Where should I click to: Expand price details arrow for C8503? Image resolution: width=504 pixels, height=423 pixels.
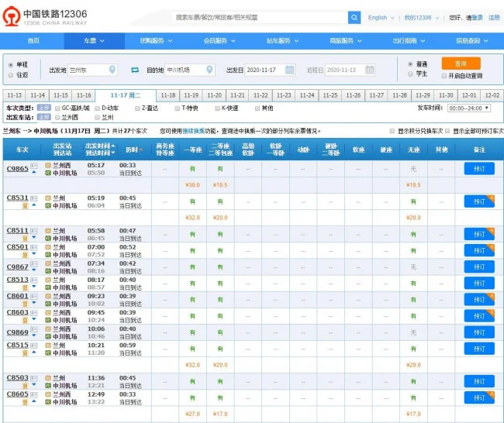(34, 385)
